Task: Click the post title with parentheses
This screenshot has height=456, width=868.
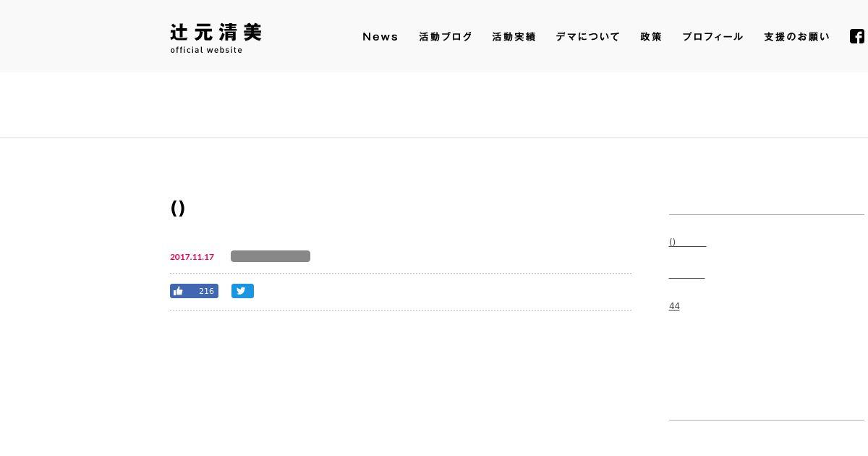Action: [x=178, y=208]
